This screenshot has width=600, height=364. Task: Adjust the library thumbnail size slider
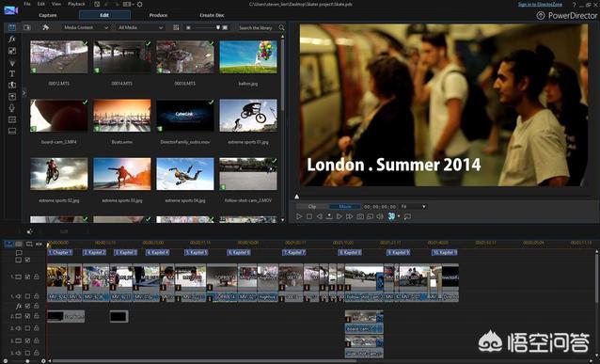point(218,27)
